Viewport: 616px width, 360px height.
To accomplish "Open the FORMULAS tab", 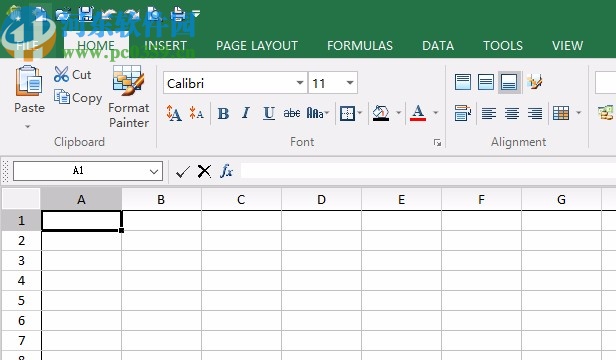I will click(x=360, y=46).
